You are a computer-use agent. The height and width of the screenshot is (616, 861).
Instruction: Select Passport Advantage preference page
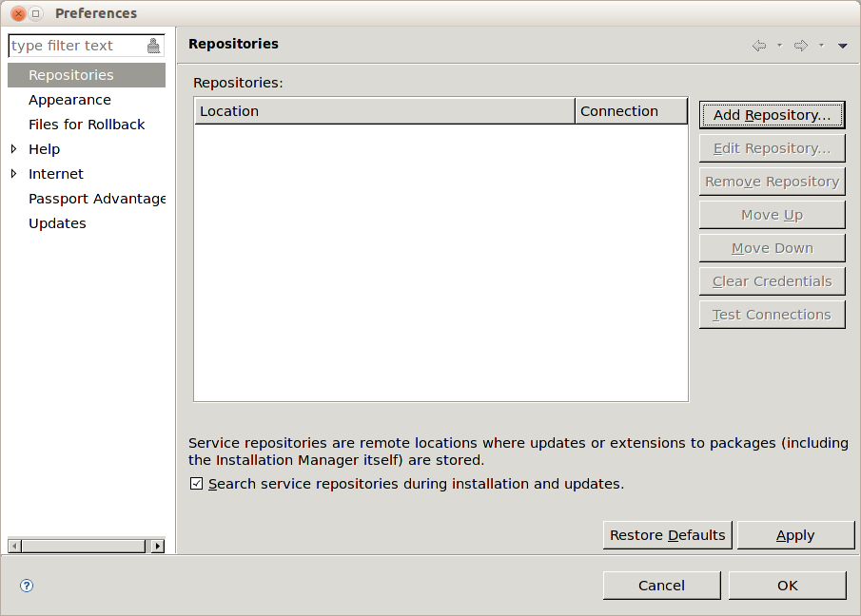pos(97,199)
